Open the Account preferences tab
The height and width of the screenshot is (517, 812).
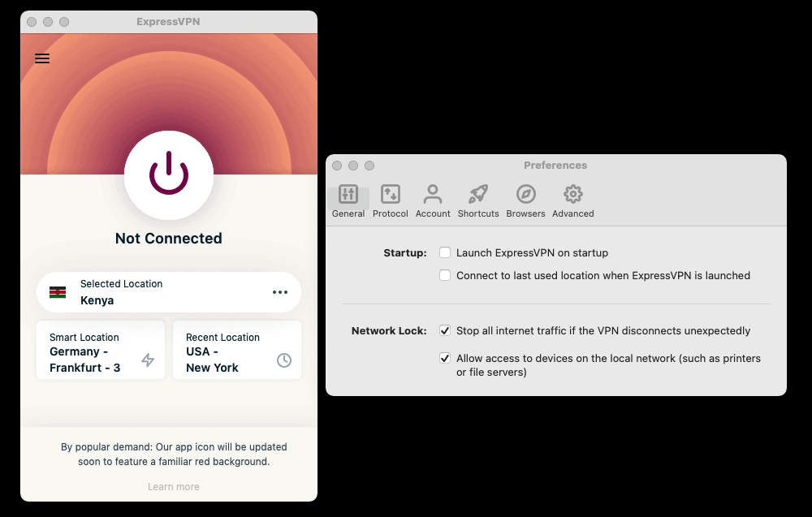coord(433,201)
